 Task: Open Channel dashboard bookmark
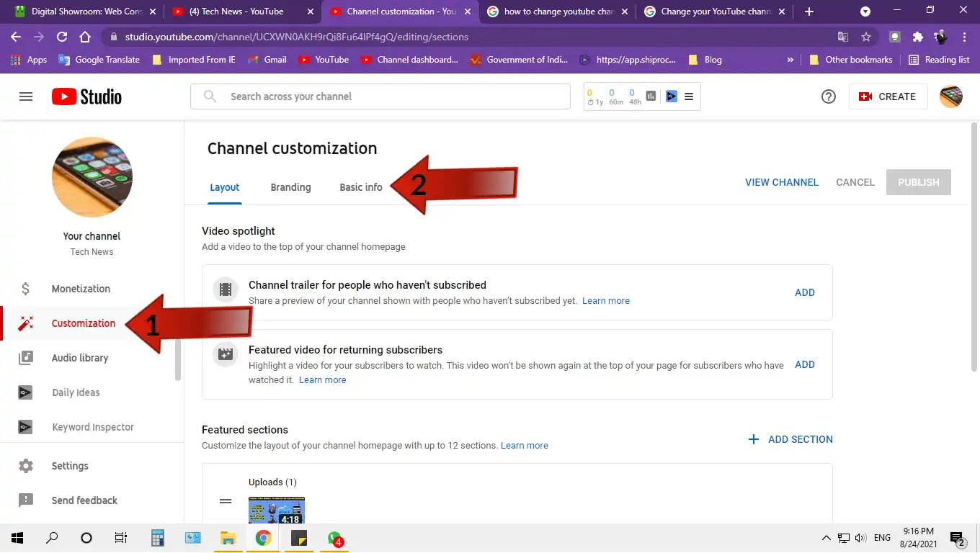coord(410,60)
